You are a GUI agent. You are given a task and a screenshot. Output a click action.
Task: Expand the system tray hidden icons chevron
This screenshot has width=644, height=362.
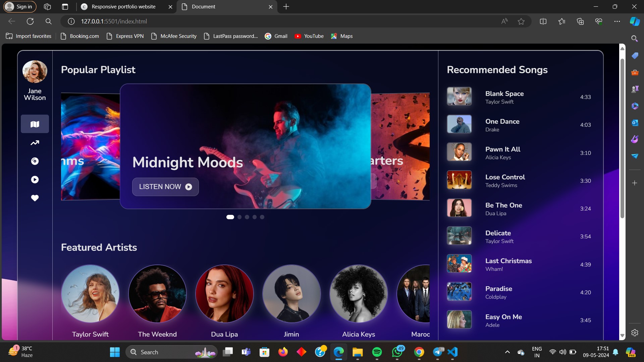coord(507,352)
